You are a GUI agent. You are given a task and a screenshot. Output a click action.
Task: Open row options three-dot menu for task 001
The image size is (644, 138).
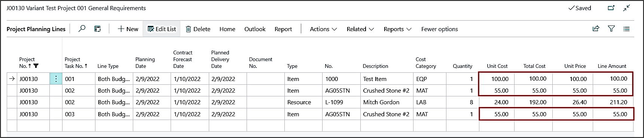(x=56, y=79)
